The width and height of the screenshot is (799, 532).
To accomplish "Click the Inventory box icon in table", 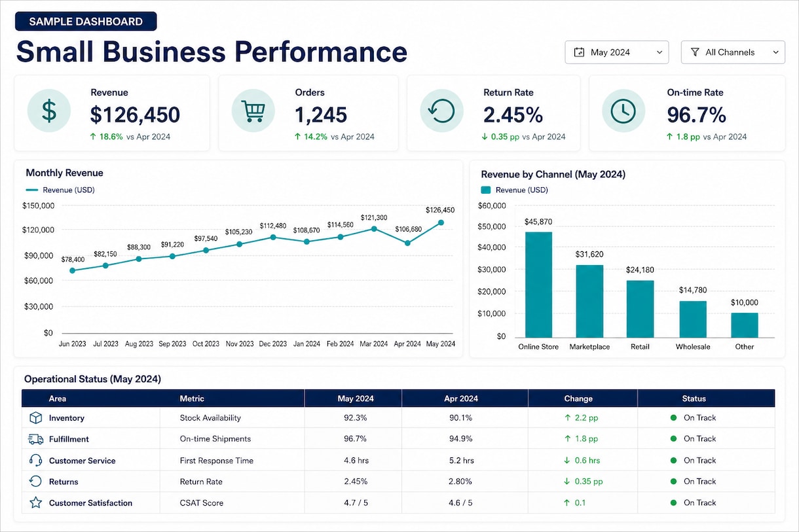I will click(x=35, y=417).
